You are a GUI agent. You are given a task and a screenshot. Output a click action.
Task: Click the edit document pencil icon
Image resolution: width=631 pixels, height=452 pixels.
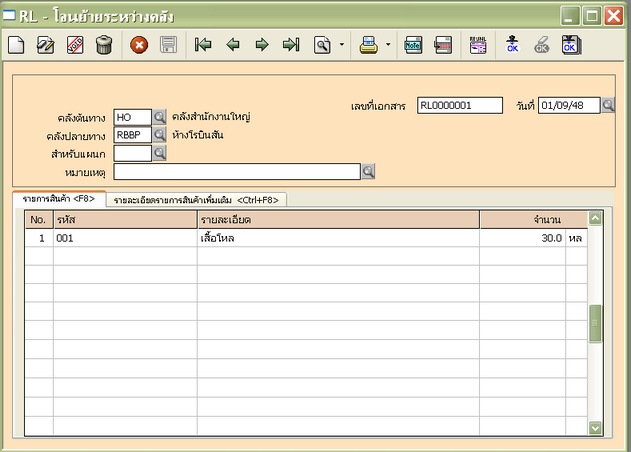45,45
